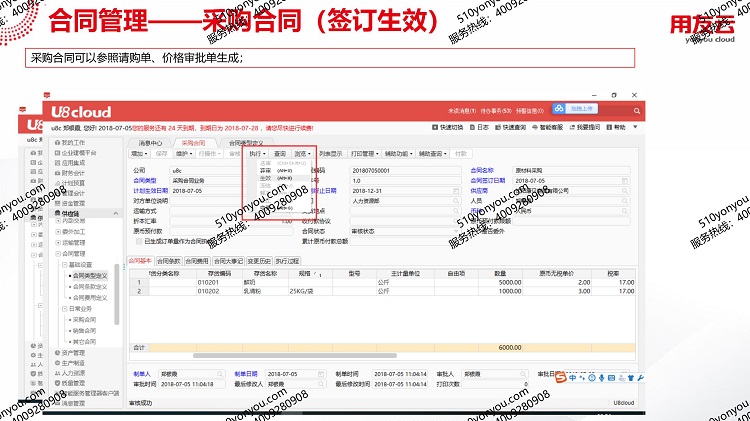The height and width of the screenshot is (421, 750).
Task: Choose 生效 from the 执行 menu
Action: pos(265,177)
